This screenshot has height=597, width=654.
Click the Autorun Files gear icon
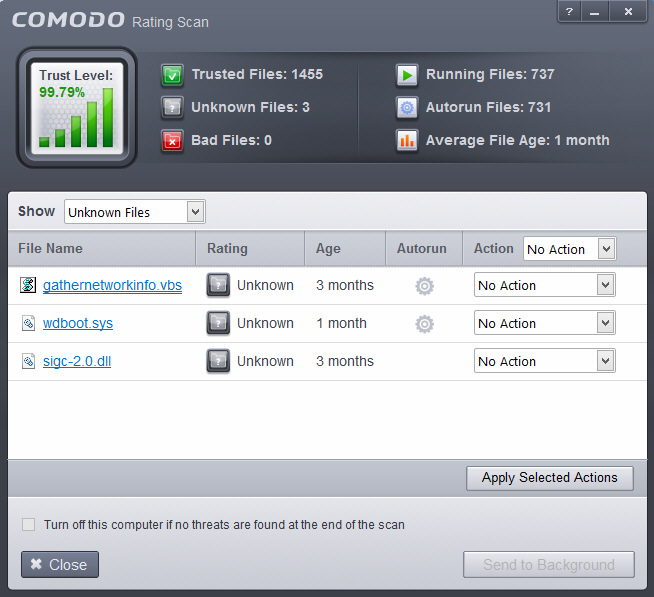pyautogui.click(x=407, y=108)
